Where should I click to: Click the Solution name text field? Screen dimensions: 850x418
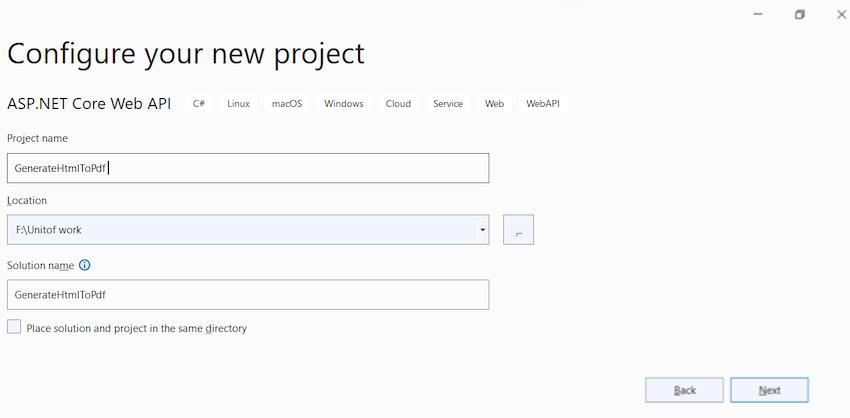click(248, 295)
